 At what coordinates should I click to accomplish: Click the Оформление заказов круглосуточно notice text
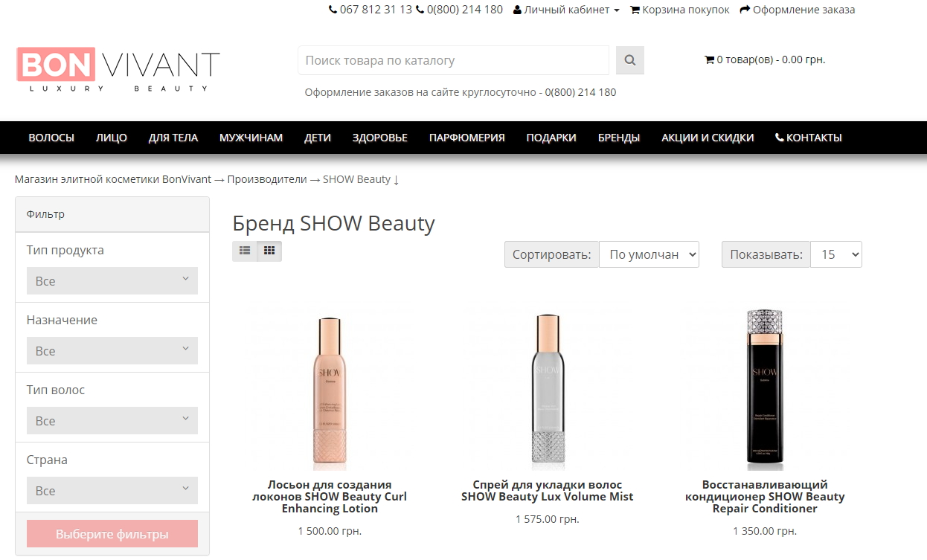point(461,92)
